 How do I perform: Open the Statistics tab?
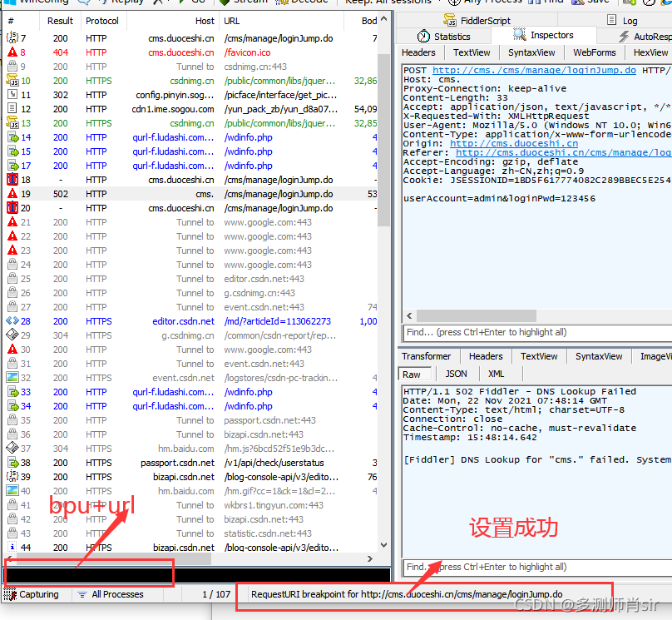point(444,37)
